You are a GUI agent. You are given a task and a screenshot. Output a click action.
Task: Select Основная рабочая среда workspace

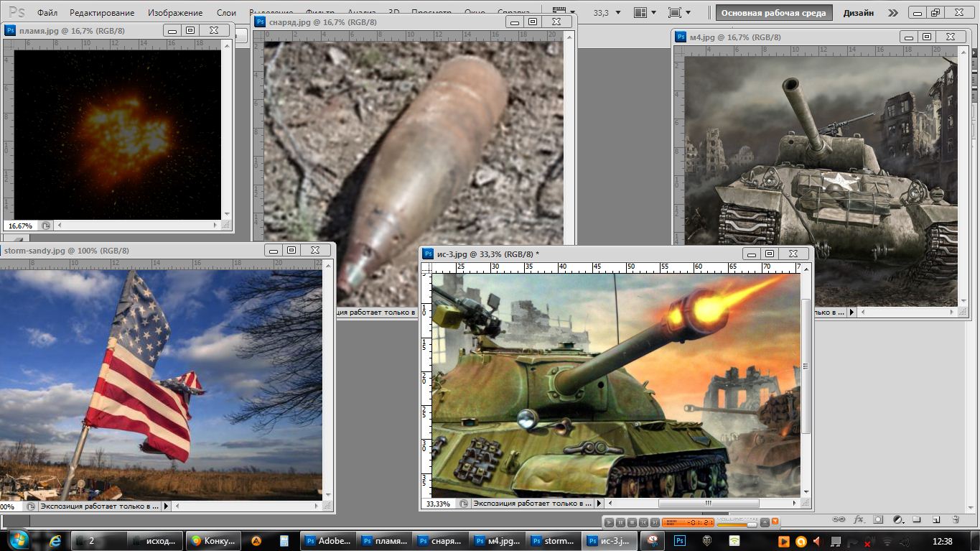pos(773,13)
